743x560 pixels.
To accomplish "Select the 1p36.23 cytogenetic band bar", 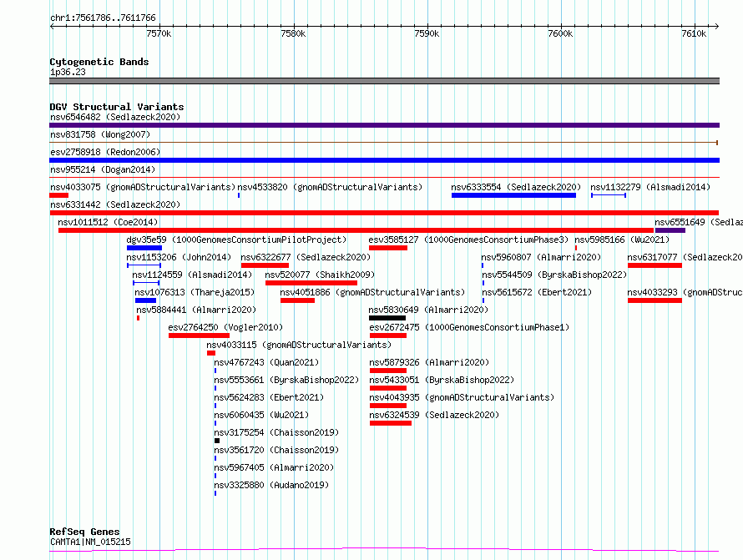I will pos(384,81).
